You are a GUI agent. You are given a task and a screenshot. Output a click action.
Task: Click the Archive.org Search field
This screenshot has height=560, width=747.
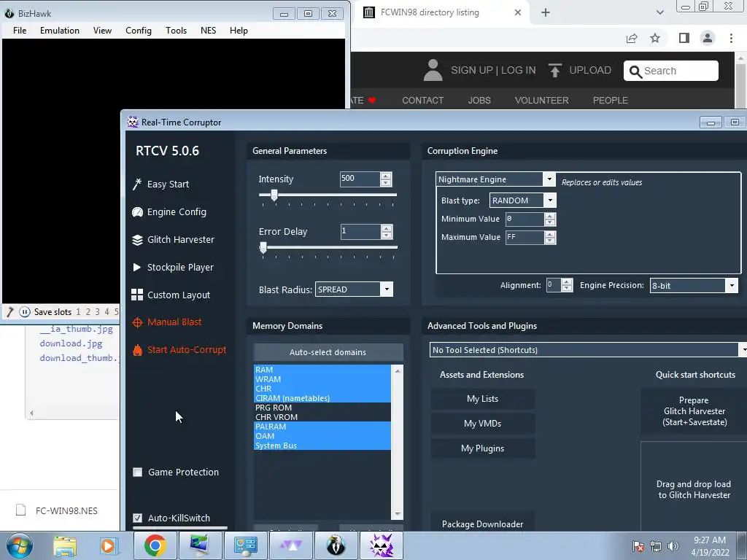(x=671, y=71)
